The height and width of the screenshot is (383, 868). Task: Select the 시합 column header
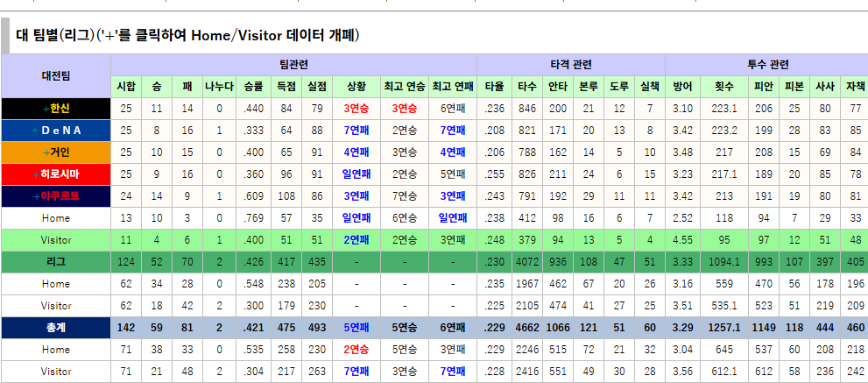click(126, 87)
